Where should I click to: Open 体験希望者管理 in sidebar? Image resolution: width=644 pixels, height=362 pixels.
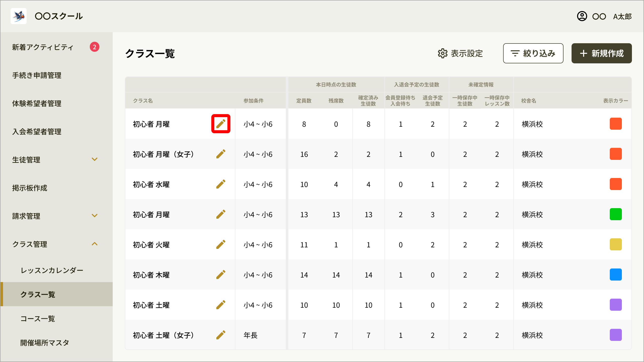tap(37, 104)
